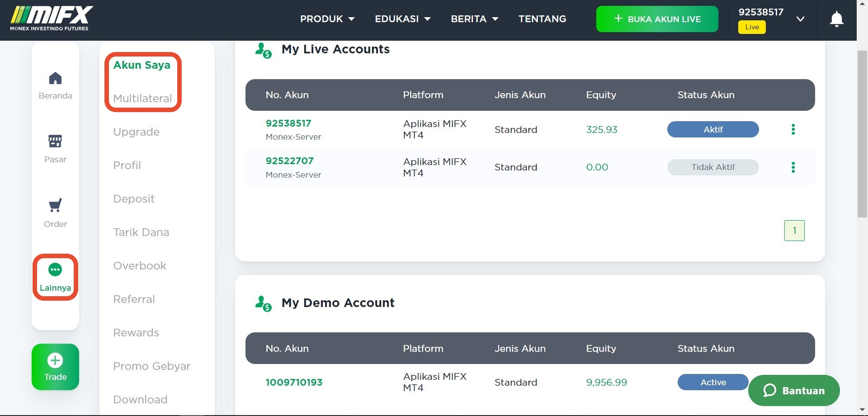Screen dimensions: 868x416
Task: Open Upgrade in side menu
Action: pos(137,132)
